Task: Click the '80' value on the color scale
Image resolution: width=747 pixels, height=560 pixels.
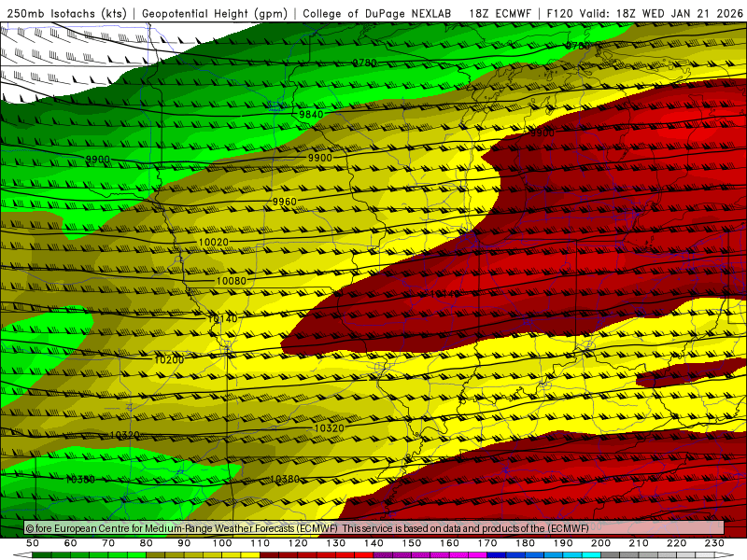Action: pyautogui.click(x=147, y=543)
